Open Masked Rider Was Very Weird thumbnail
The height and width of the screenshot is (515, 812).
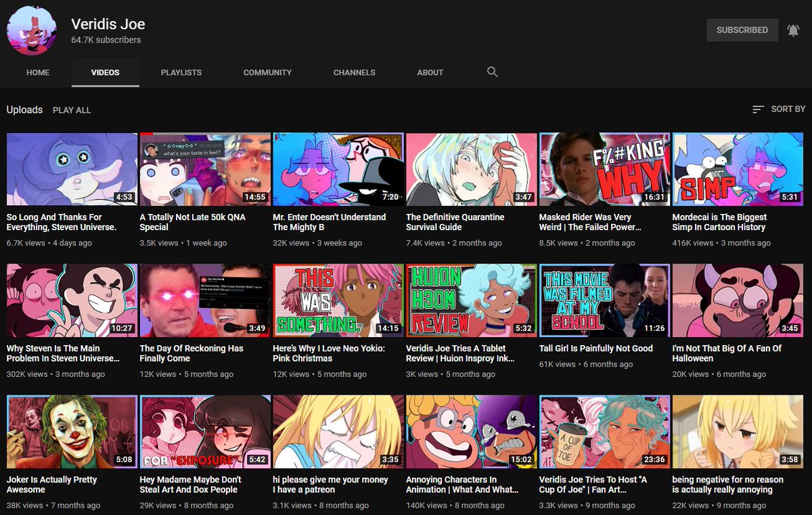tap(604, 169)
